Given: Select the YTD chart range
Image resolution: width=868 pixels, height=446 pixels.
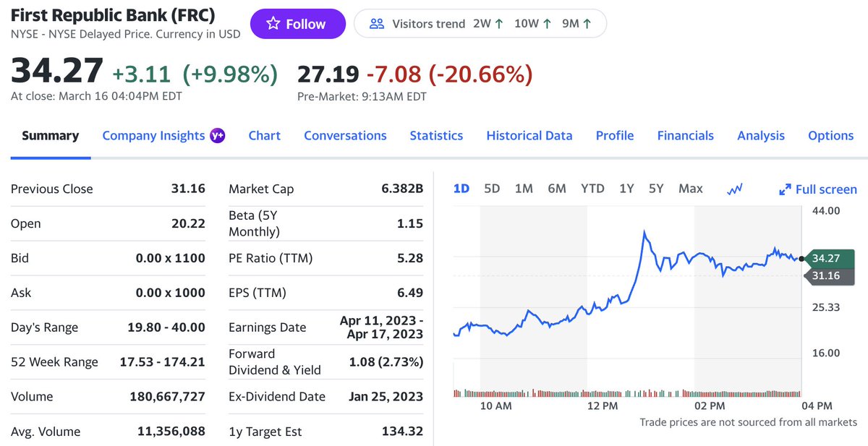Looking at the screenshot, I should (x=592, y=189).
